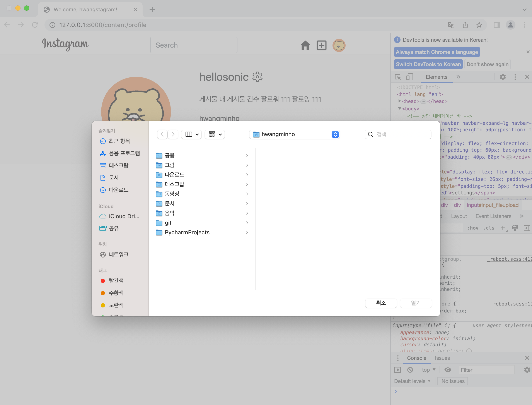
Task: Open the PycharmProjects folder
Action: click(x=187, y=232)
